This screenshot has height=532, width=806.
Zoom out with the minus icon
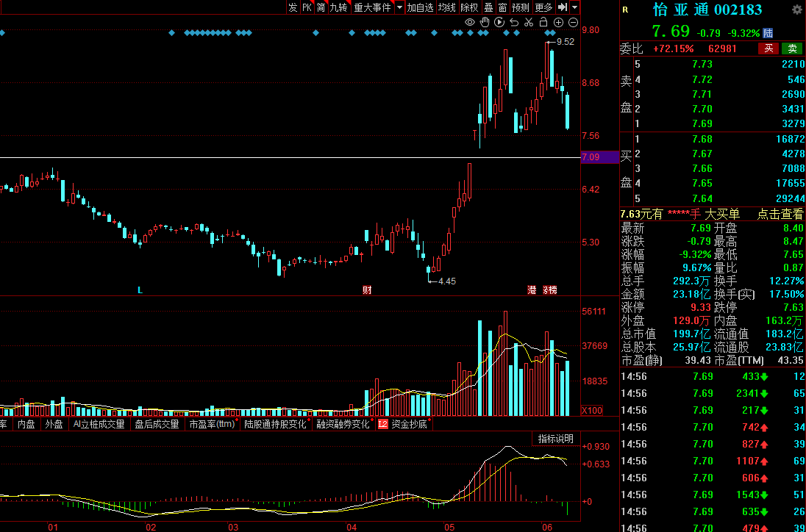[x=573, y=23]
